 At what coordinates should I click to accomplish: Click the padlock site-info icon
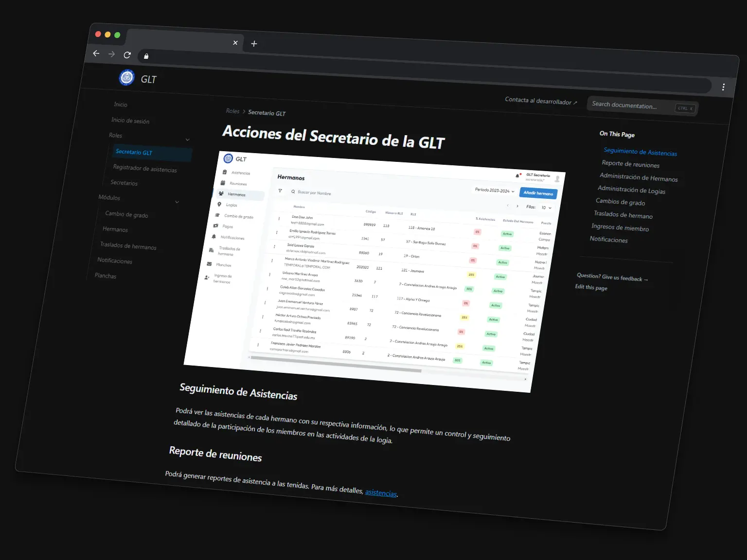coord(146,56)
